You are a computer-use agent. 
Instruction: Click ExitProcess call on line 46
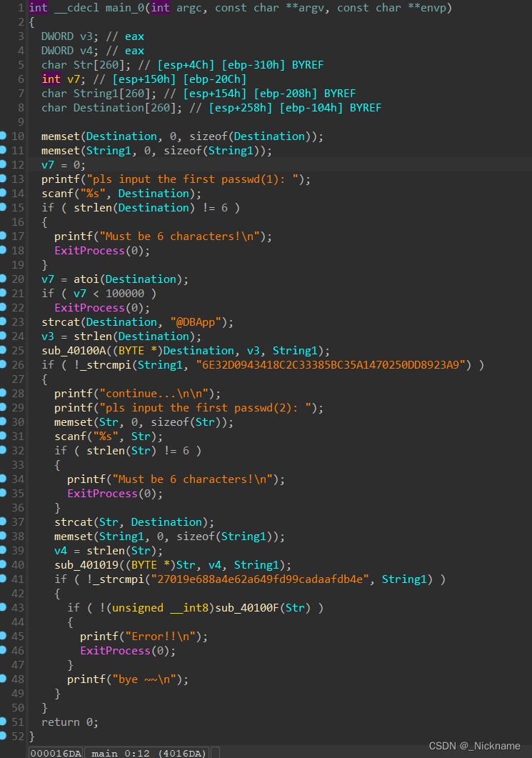[x=115, y=651]
